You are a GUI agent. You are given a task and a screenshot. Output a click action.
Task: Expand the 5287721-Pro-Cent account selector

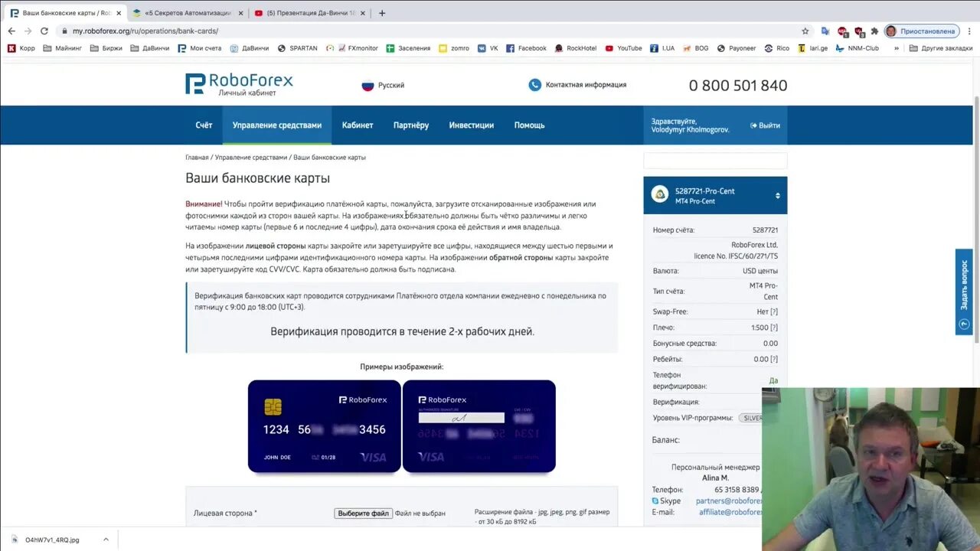[x=777, y=196]
